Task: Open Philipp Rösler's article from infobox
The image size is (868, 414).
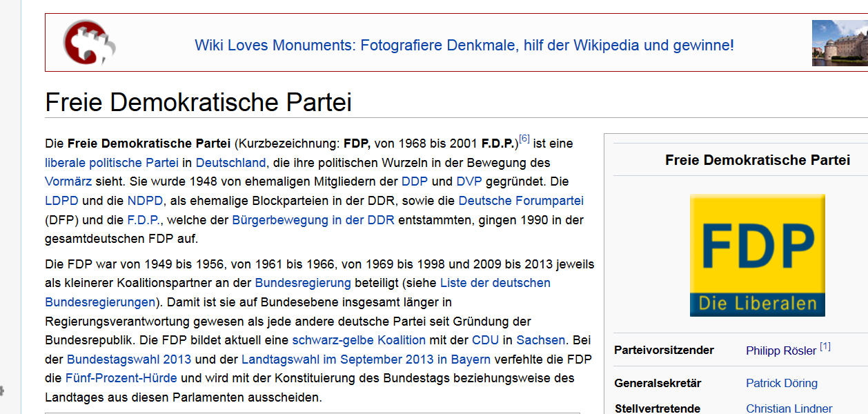Action: 781,351
